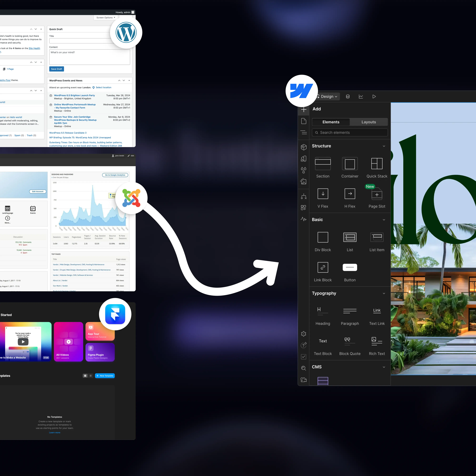Open the Logic flow icon in Webflow sidebar
476x476 pixels.
[304, 196]
